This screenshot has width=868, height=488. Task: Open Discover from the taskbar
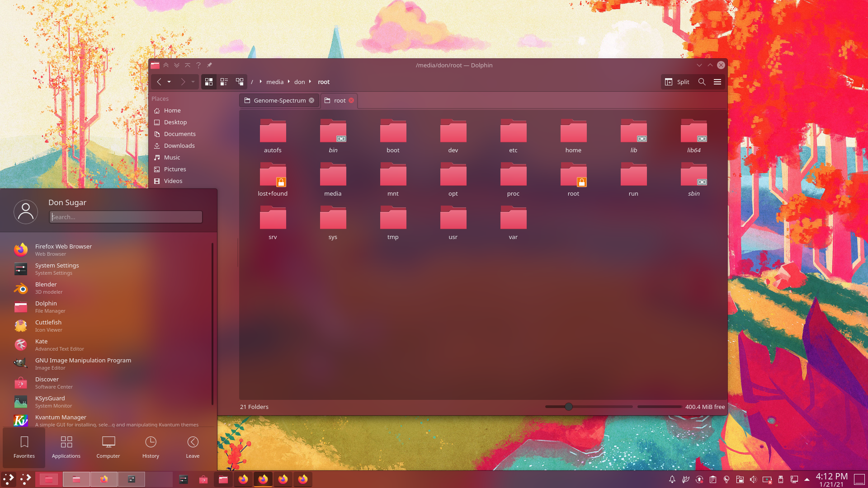coord(203,479)
